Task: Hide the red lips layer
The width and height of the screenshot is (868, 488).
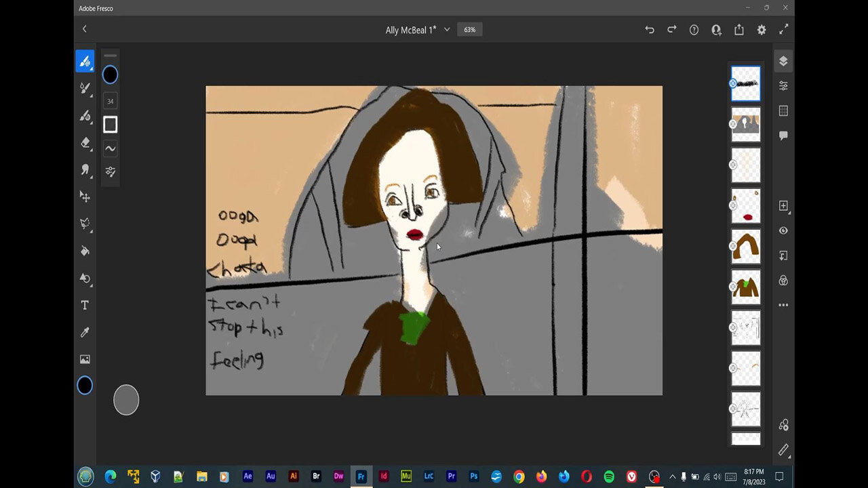Action: tap(733, 205)
